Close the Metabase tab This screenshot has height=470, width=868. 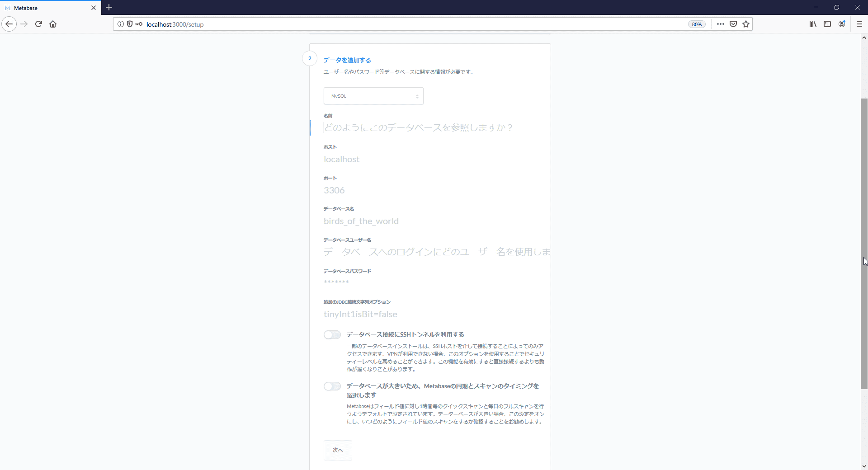point(94,8)
